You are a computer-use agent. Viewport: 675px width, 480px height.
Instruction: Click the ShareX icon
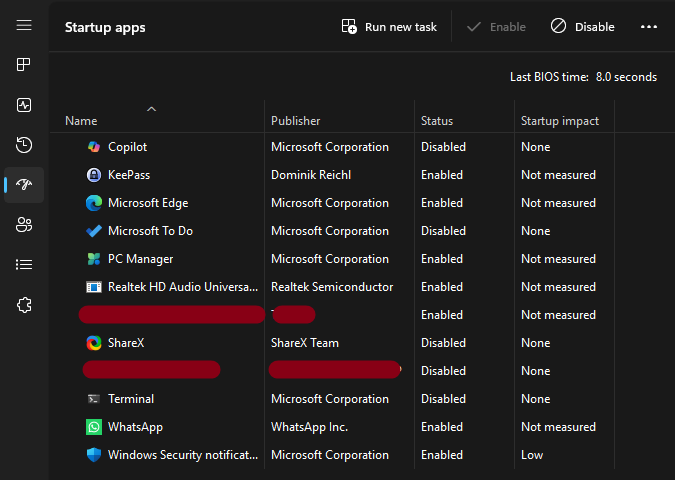click(x=94, y=343)
